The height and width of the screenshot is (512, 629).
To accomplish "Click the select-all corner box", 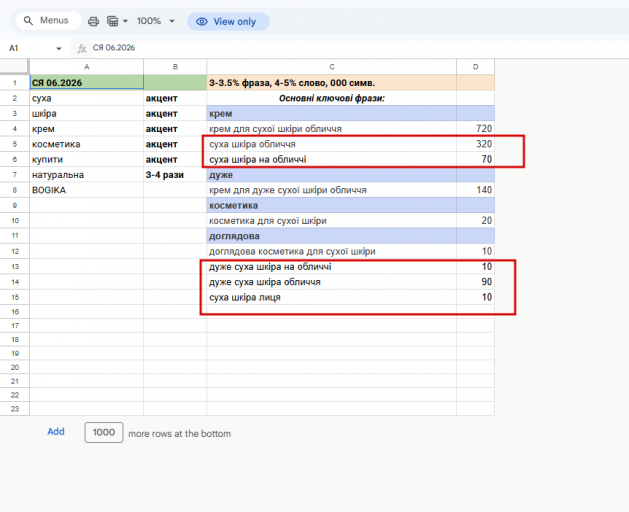I will click(x=14, y=67).
